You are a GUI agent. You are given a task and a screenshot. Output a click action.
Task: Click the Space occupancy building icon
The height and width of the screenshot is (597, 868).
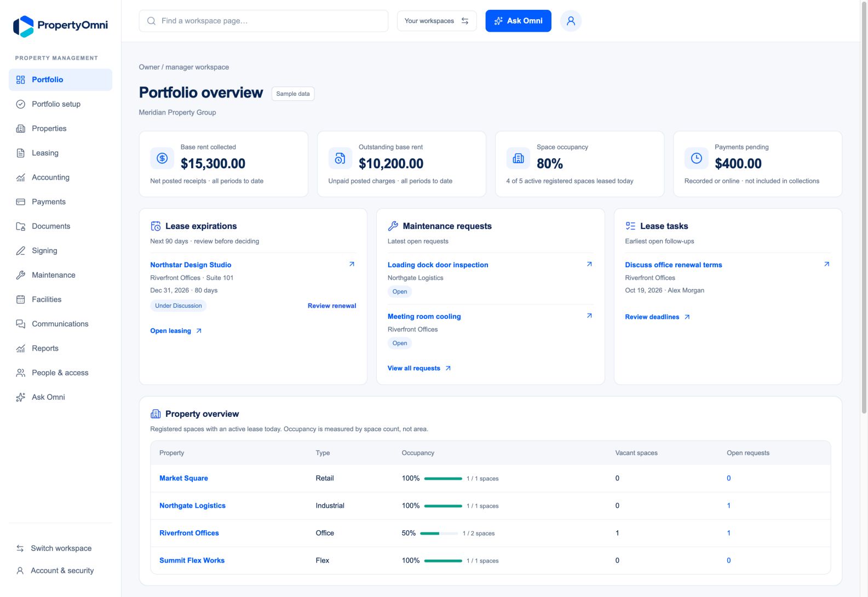pyautogui.click(x=518, y=158)
